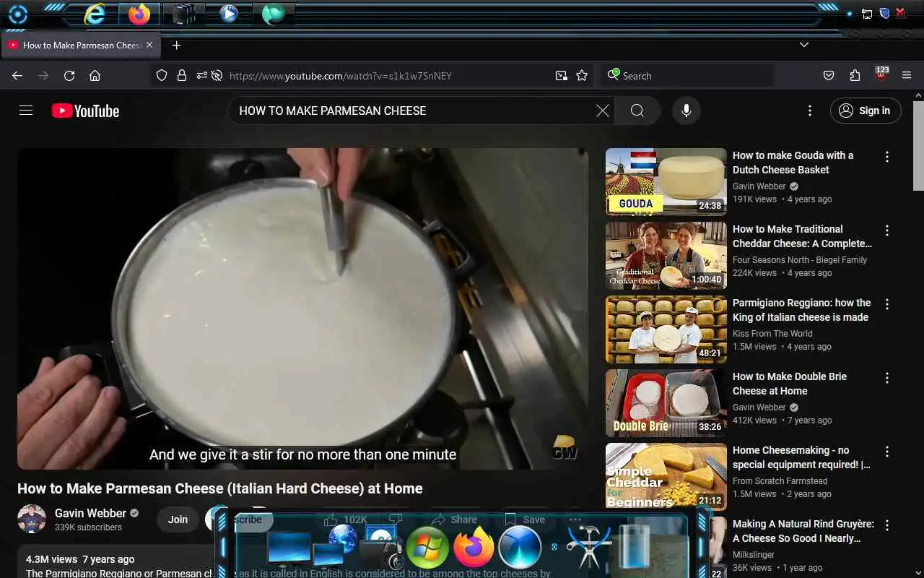
Task: Open Firefox extensions menu
Action: click(855, 75)
